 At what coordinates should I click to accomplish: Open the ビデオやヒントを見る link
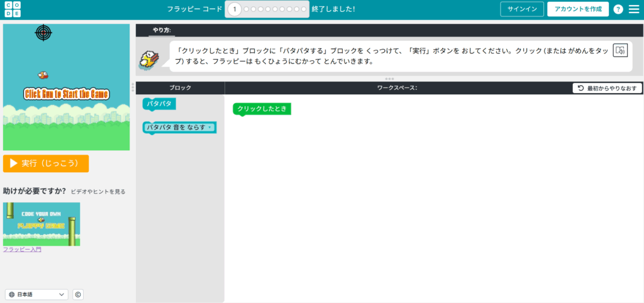98,192
